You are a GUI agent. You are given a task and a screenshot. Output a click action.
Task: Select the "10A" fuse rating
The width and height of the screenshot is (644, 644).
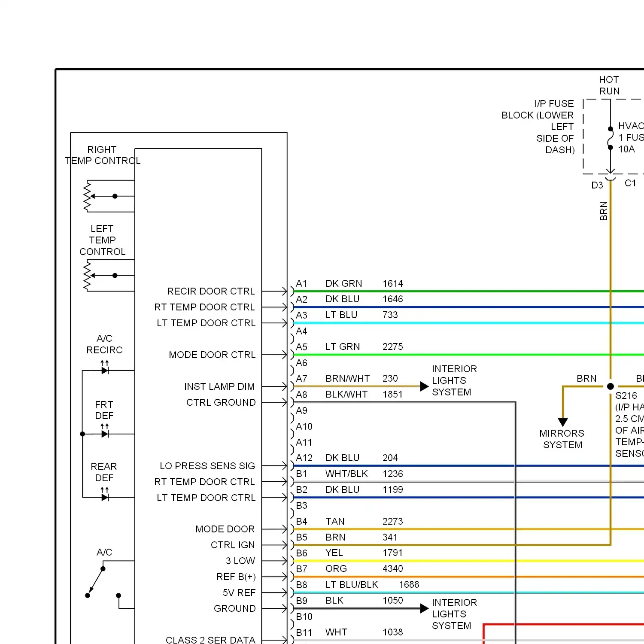click(626, 149)
